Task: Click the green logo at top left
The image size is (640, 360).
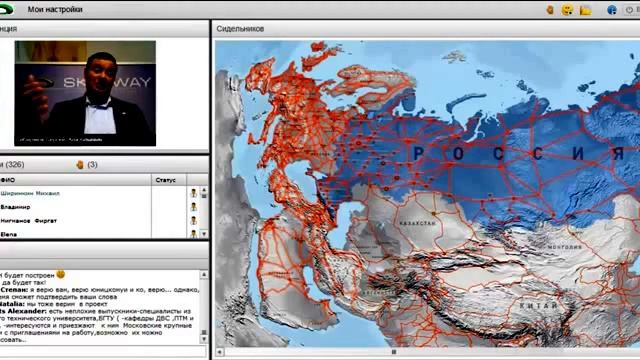Action: [x=7, y=9]
